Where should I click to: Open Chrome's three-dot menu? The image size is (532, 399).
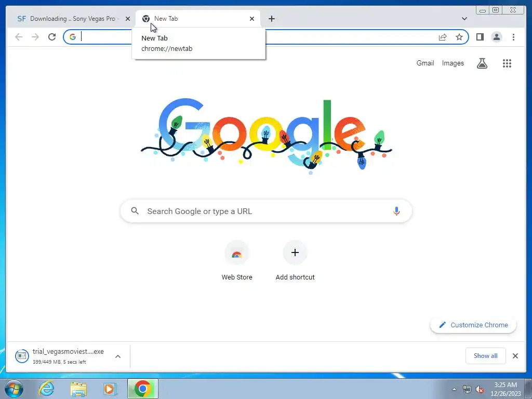coord(513,37)
